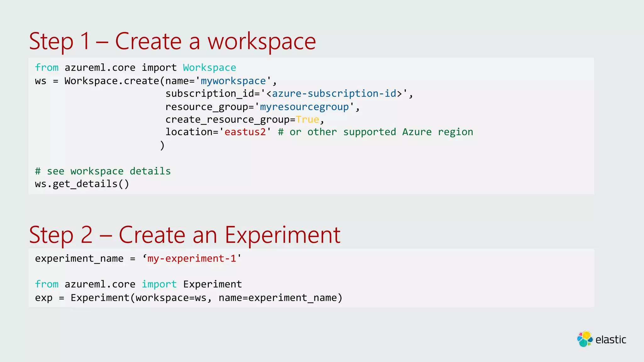Click the red 'eastus2' location string
Viewport: 644px width, 362px height.
pos(245,132)
